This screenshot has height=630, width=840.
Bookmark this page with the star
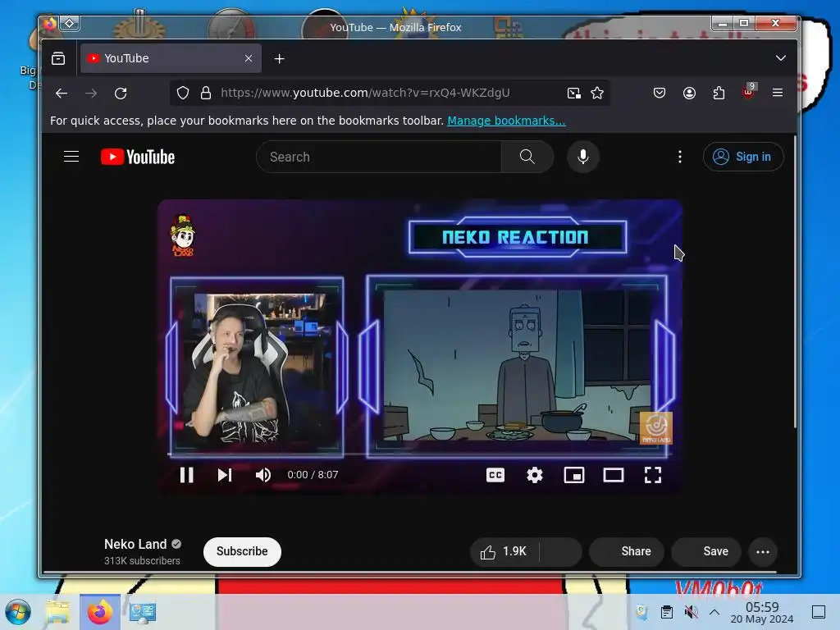pos(597,94)
